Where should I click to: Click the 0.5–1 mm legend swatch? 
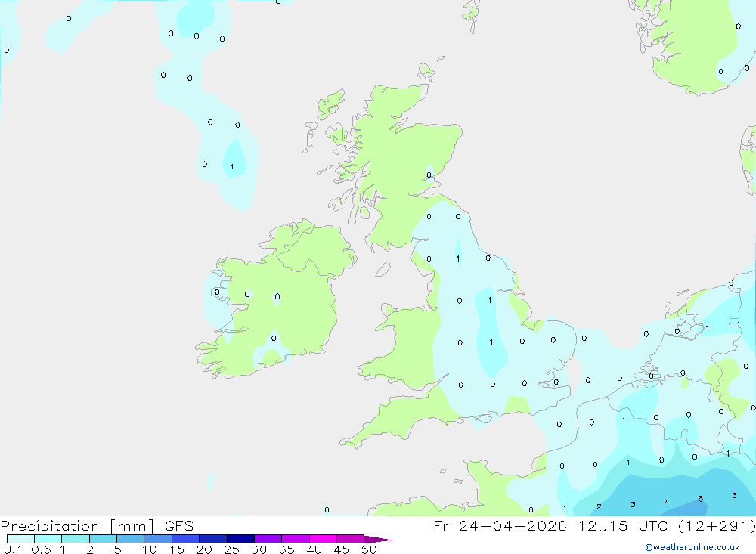click(x=48, y=539)
